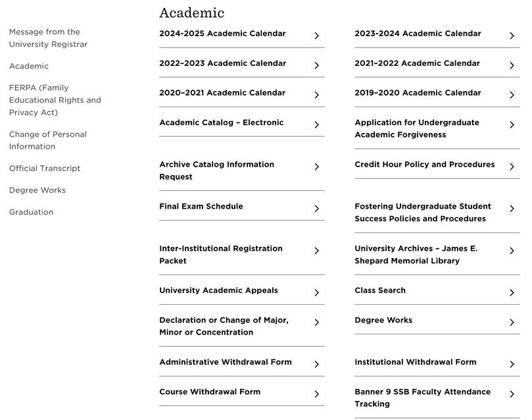This screenshot has height=420, width=532.
Task: Click the arrow icon beside 2024-2025 Academic Calendar
Action: click(x=316, y=36)
